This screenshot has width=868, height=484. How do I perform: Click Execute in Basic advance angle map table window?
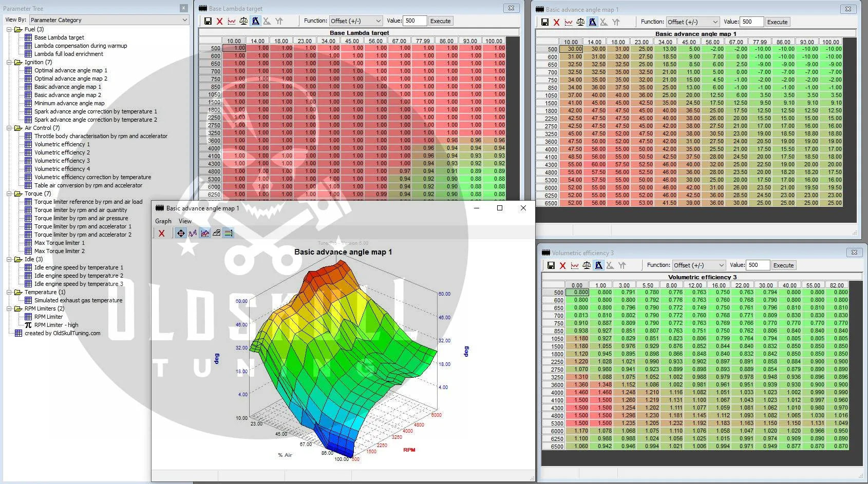777,22
